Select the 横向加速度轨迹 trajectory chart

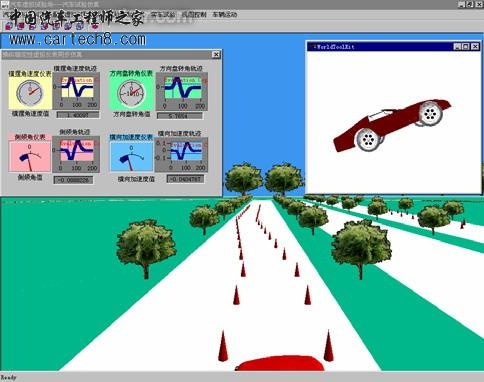click(181, 155)
